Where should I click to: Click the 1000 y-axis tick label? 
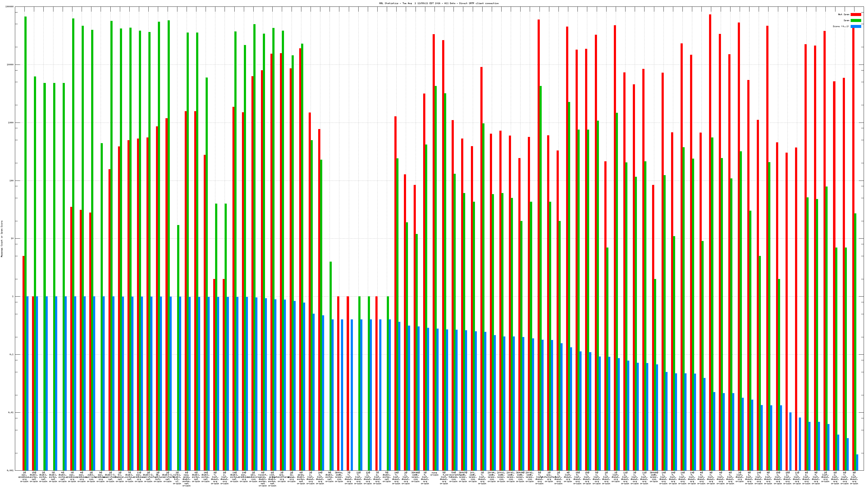[11, 123]
